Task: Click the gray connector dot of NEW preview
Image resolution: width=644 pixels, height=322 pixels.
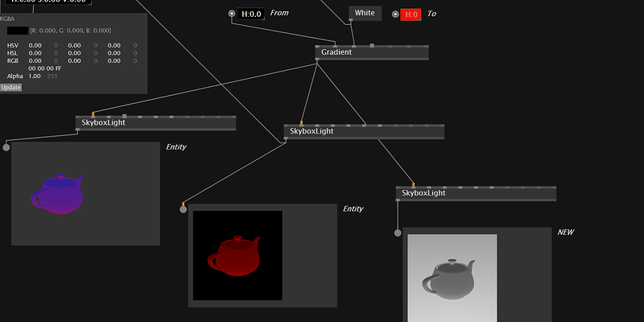Action: pos(398,233)
